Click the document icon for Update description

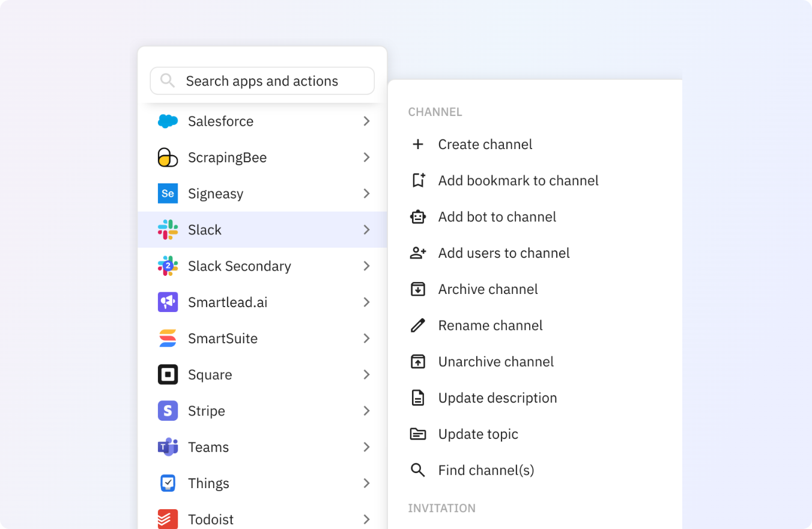[x=417, y=398]
